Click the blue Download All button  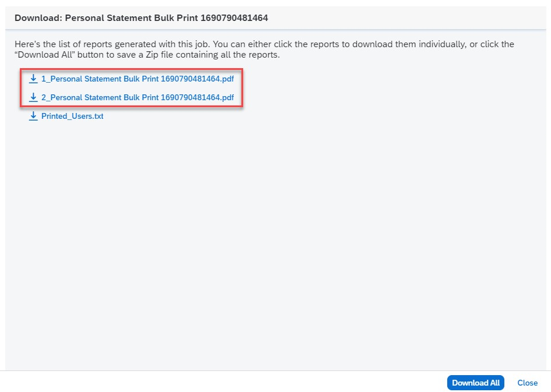475,383
